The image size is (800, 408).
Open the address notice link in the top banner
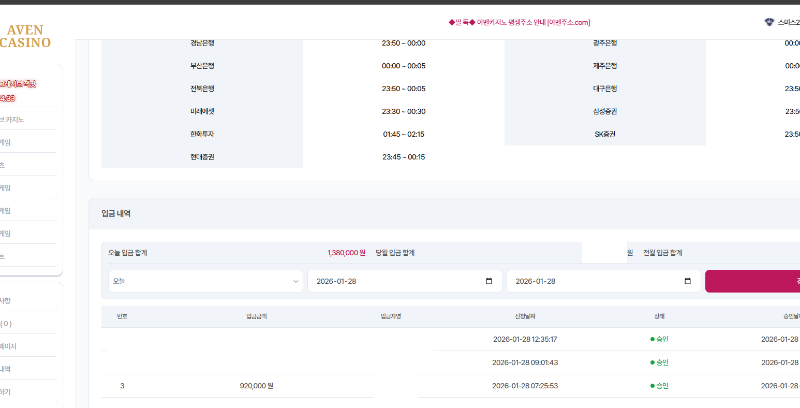point(520,22)
